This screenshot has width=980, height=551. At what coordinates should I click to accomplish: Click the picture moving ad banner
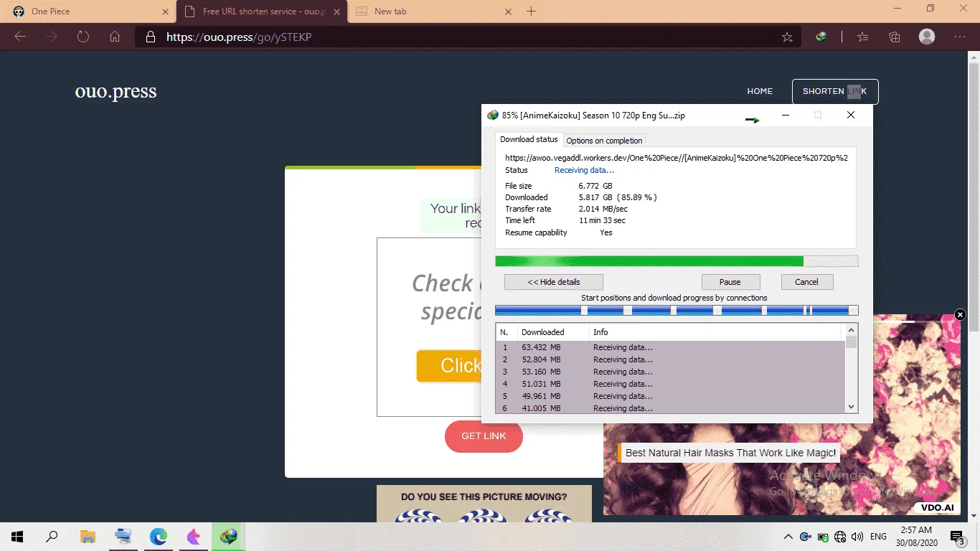484,504
